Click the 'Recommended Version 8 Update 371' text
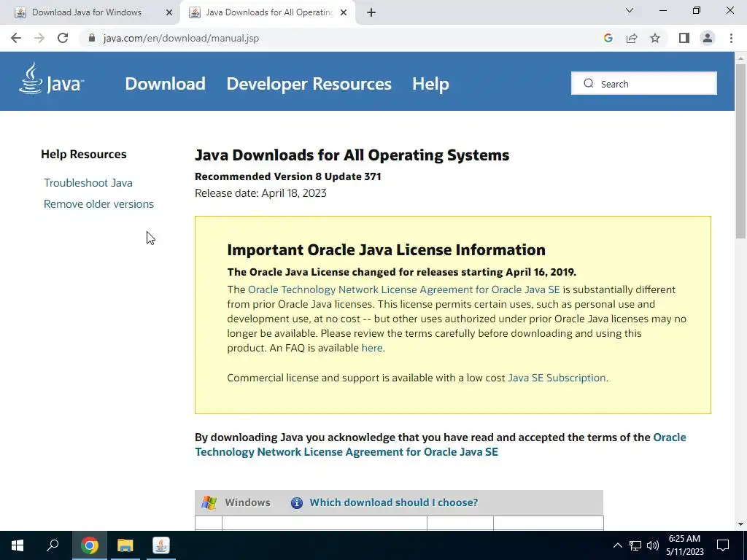The height and width of the screenshot is (560, 747). [287, 176]
